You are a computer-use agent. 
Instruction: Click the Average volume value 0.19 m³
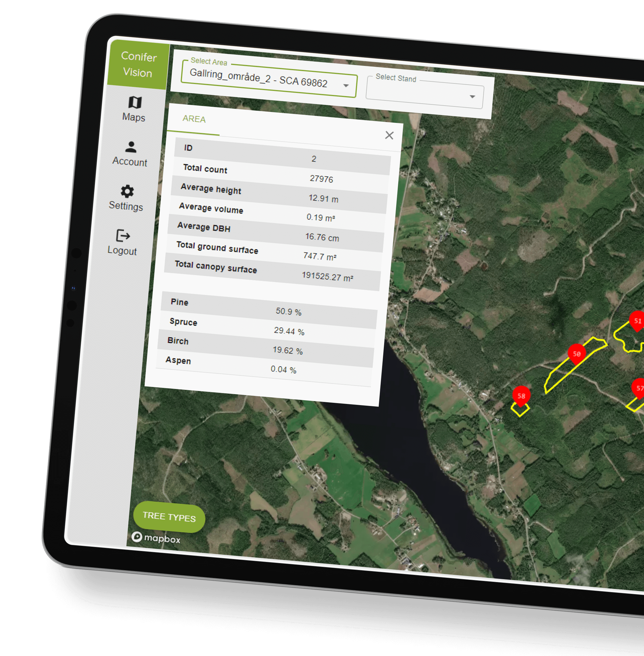pos(320,218)
